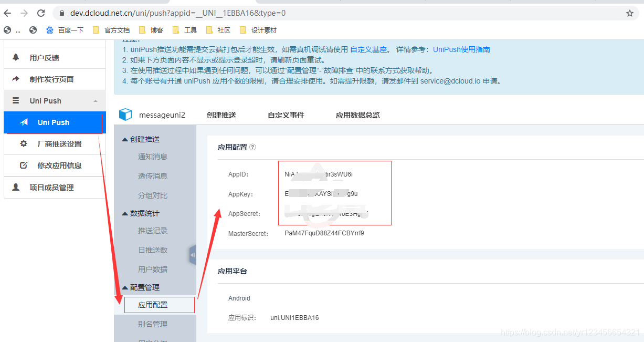
Task: Click the gear icon beside 厂商推送设置
Action: pyautogui.click(x=24, y=143)
